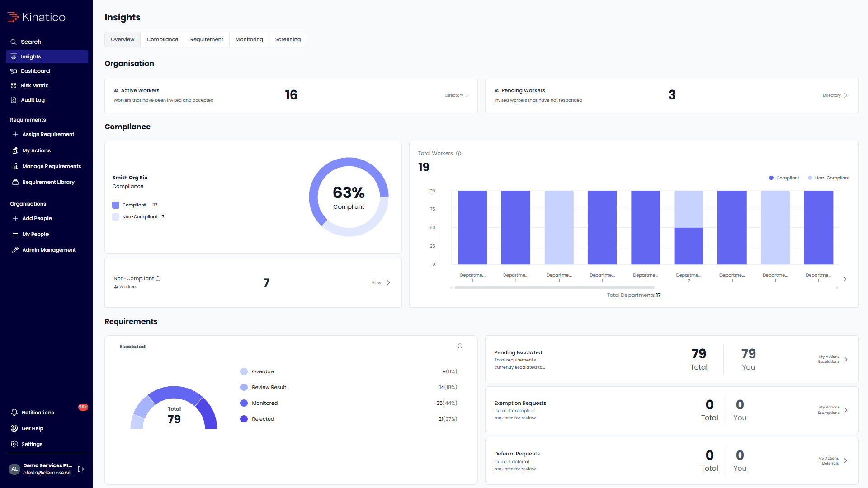Toggle Compliant legend in bar chart
868x488 pixels.
[x=784, y=178]
